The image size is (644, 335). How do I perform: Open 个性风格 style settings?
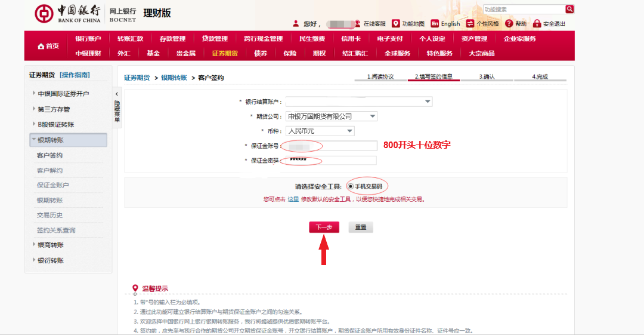pyautogui.click(x=482, y=24)
